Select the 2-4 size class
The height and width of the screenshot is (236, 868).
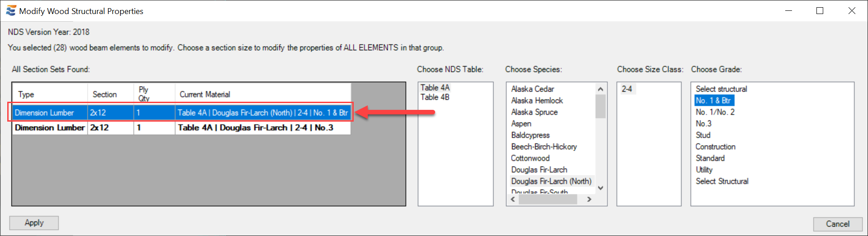[627, 89]
